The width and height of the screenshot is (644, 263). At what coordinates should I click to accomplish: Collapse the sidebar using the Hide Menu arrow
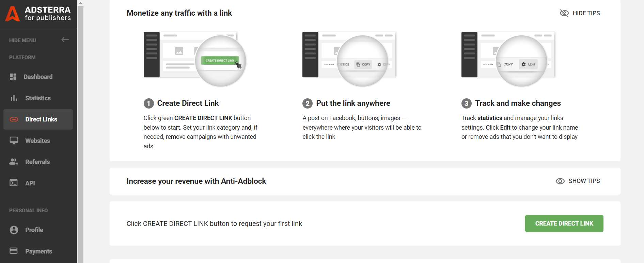[x=65, y=40]
